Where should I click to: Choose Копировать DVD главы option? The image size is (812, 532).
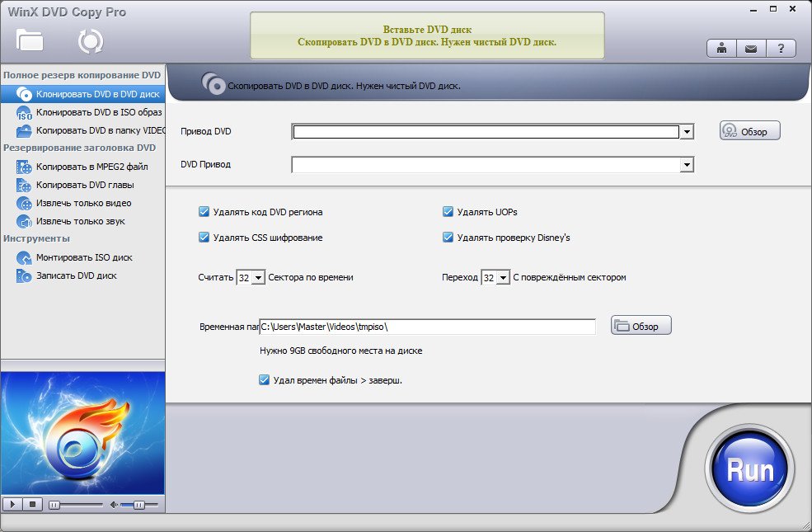[83, 185]
